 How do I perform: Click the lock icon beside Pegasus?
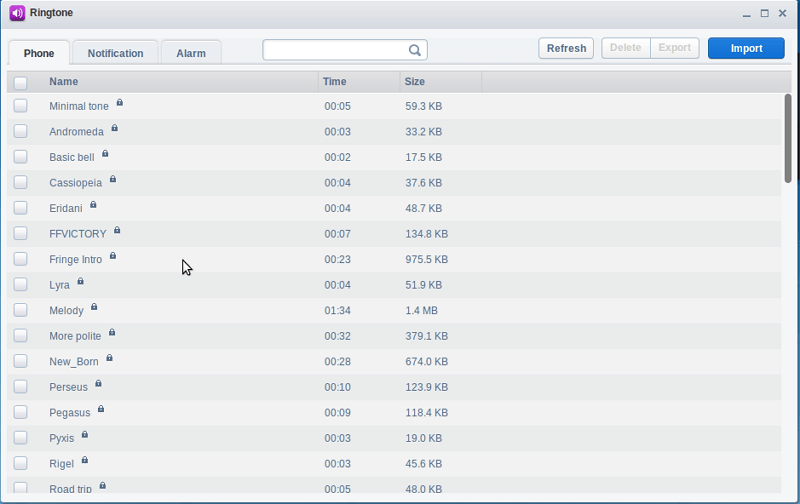tap(101, 409)
